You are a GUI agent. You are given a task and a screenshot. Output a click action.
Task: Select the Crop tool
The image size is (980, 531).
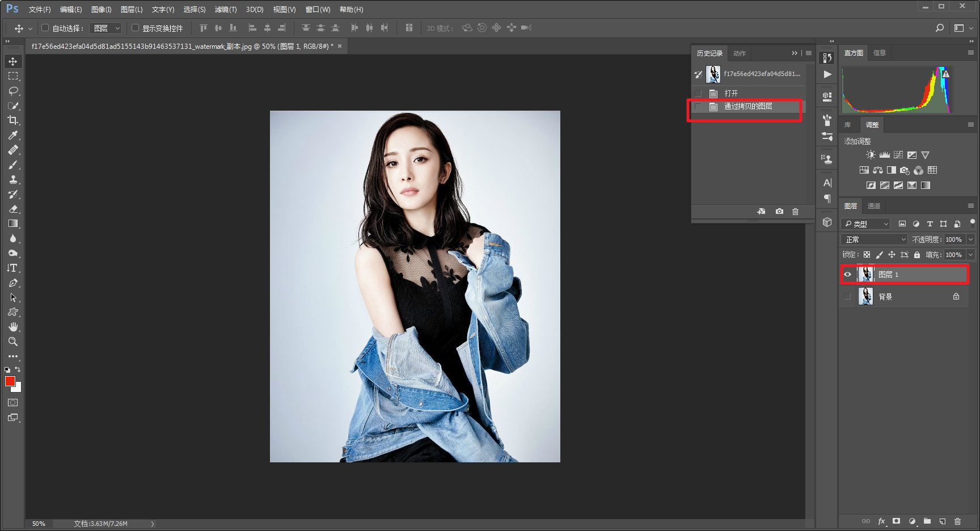(12, 120)
